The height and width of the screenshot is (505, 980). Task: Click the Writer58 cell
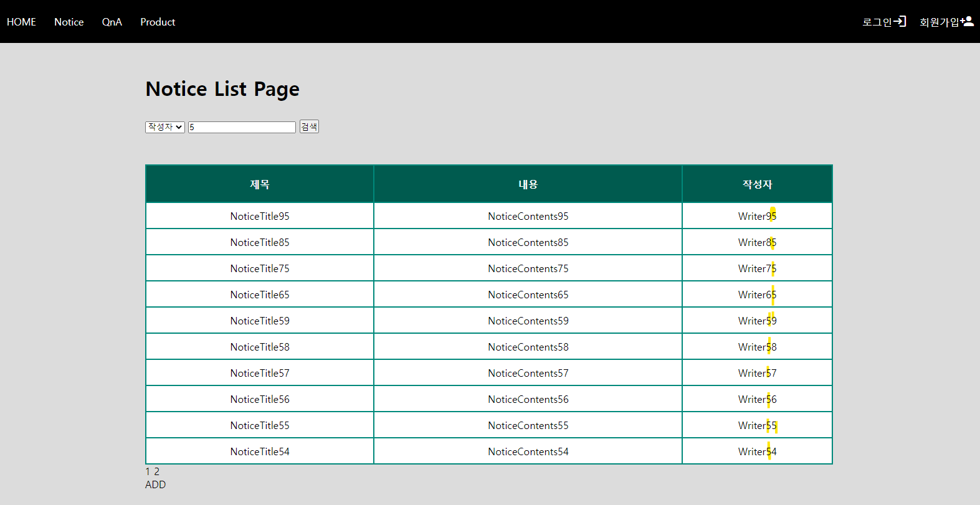[757, 347]
